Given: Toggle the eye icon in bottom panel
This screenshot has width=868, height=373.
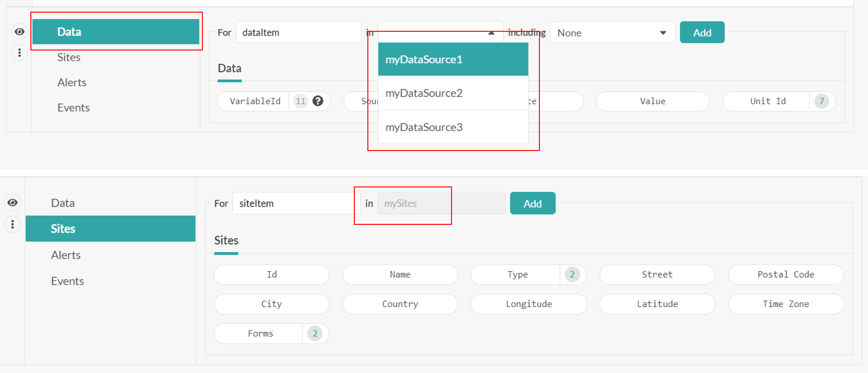Looking at the screenshot, I should [13, 203].
